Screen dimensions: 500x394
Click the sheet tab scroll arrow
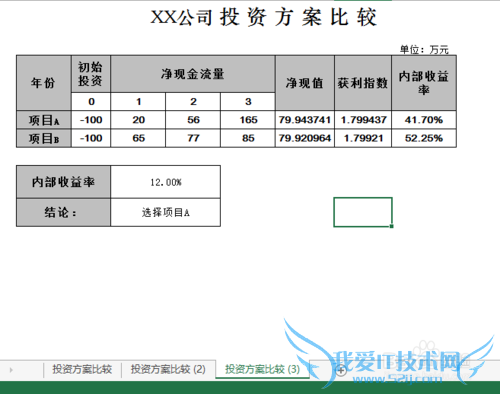pyautogui.click(x=11, y=370)
